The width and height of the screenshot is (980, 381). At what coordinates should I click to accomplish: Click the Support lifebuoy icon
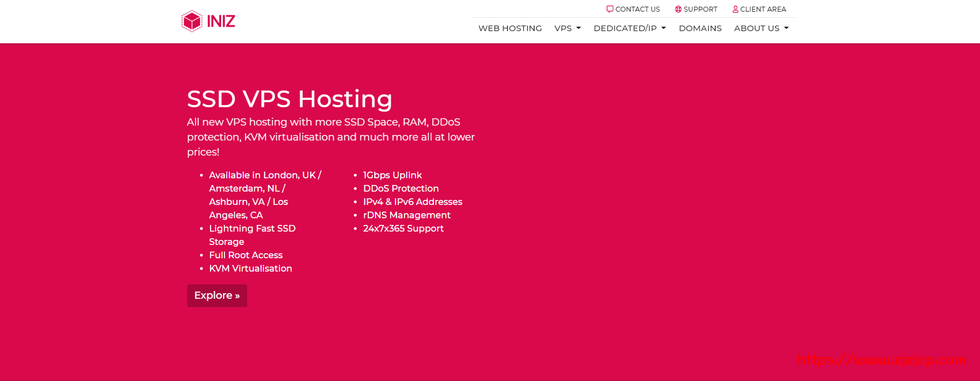[678, 9]
